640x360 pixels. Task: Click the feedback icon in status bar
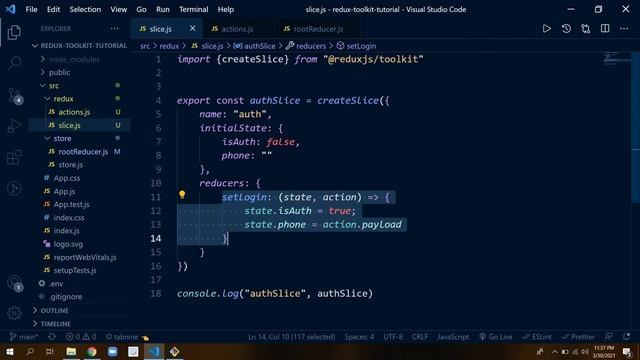pos(609,337)
